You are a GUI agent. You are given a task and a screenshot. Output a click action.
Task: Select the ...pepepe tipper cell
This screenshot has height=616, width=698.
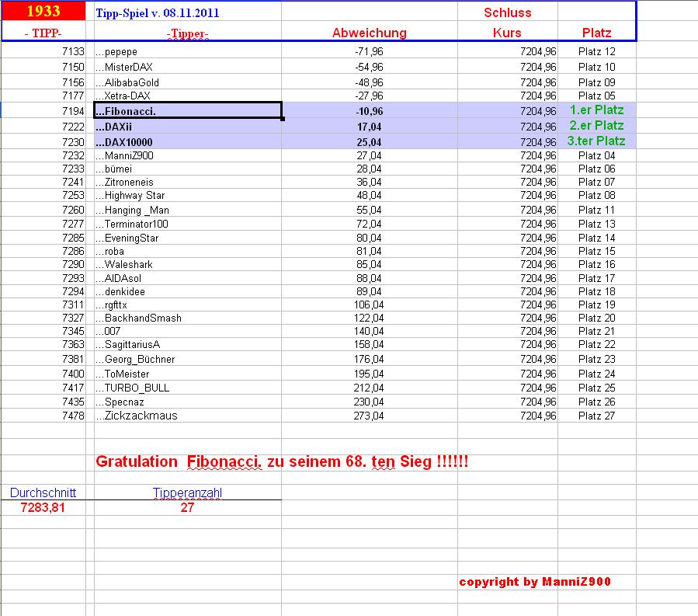tap(187, 52)
